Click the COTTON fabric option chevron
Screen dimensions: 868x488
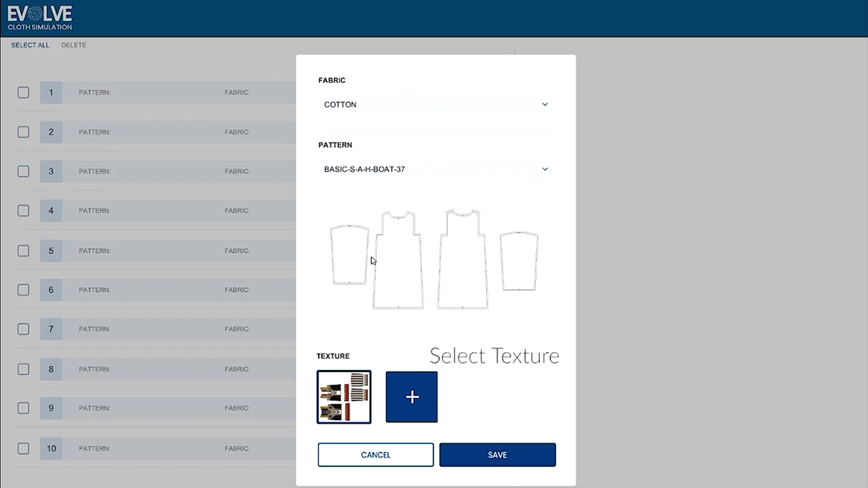pyautogui.click(x=544, y=104)
